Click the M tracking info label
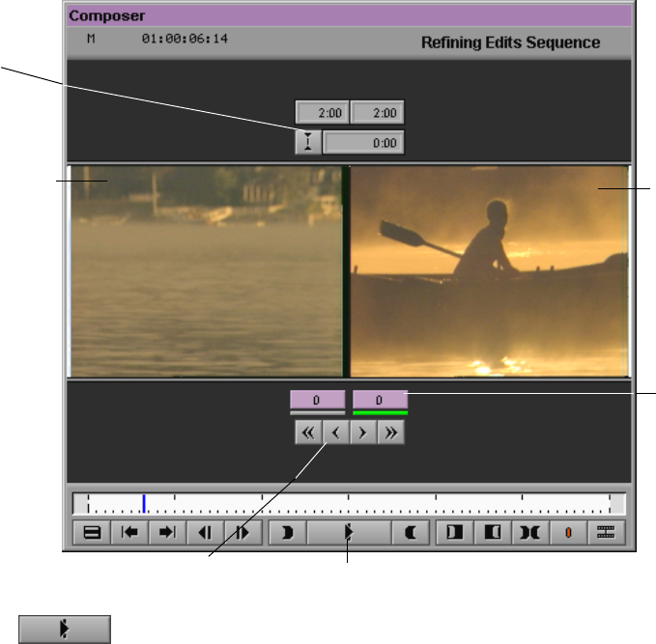Viewport: 656px width, 644px height. (91, 39)
